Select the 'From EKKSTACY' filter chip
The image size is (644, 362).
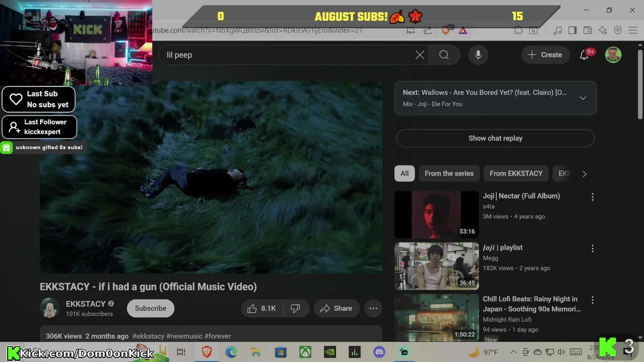(x=516, y=173)
